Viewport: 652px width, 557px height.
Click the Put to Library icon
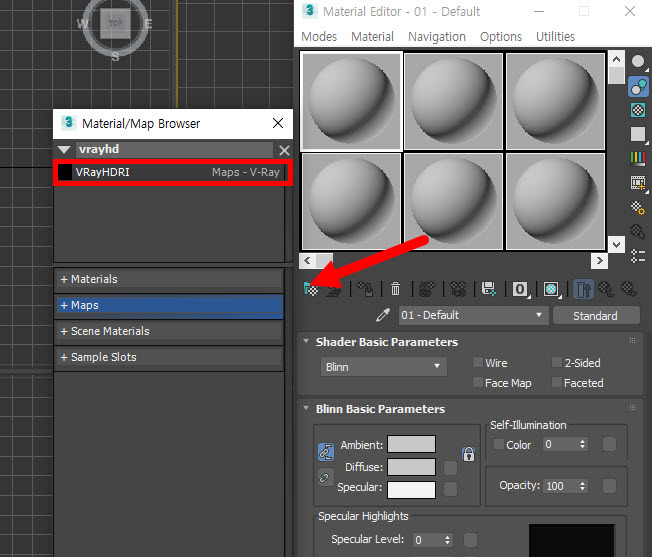tap(489, 289)
